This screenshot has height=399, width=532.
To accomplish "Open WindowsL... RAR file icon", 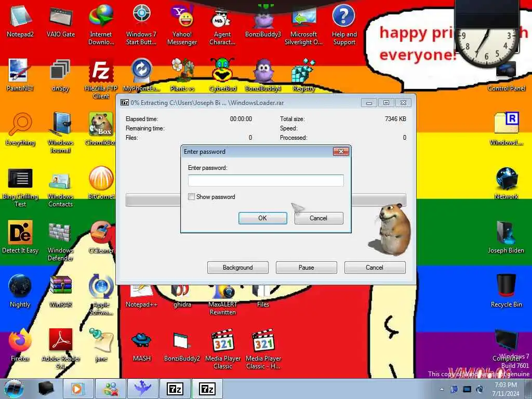I will [506, 129].
